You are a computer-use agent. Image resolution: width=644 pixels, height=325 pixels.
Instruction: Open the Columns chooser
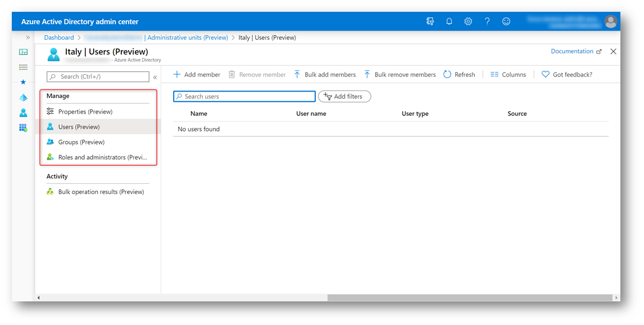508,74
